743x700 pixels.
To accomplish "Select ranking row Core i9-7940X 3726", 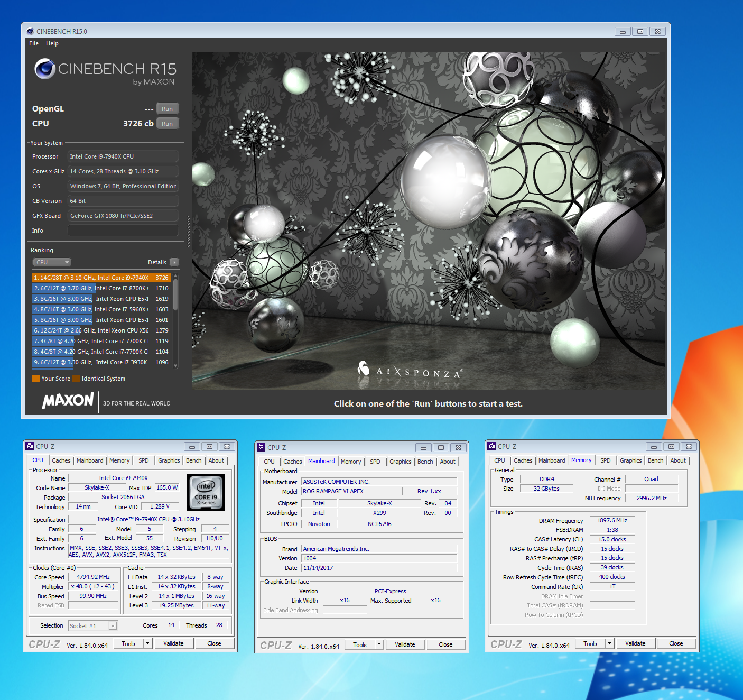I will coord(101,278).
